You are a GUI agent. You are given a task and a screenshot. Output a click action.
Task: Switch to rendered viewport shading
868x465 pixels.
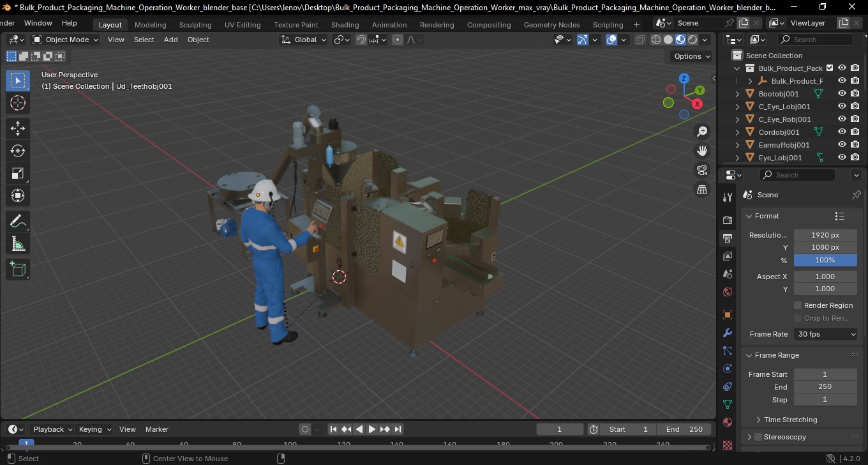tap(692, 40)
